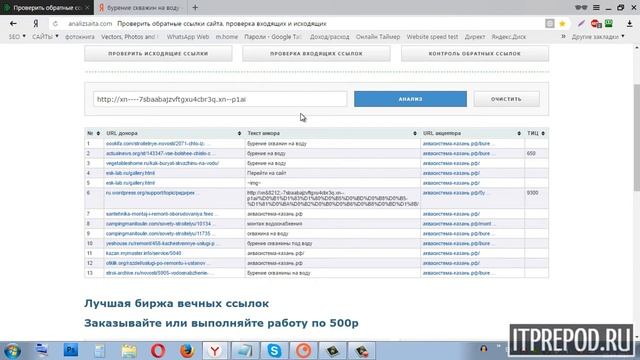Click the orange round recorder taskbar icon

(303, 351)
